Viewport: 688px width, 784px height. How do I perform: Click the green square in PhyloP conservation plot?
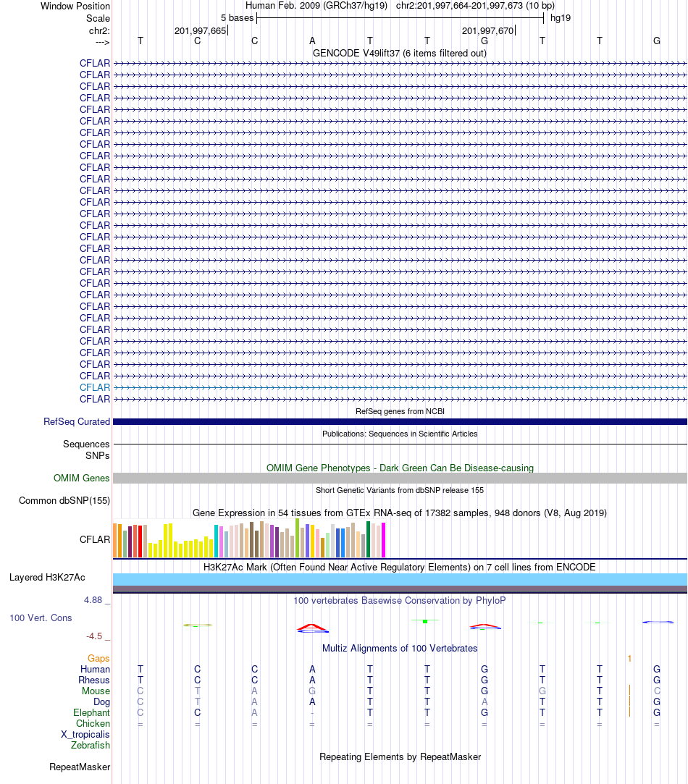(425, 621)
